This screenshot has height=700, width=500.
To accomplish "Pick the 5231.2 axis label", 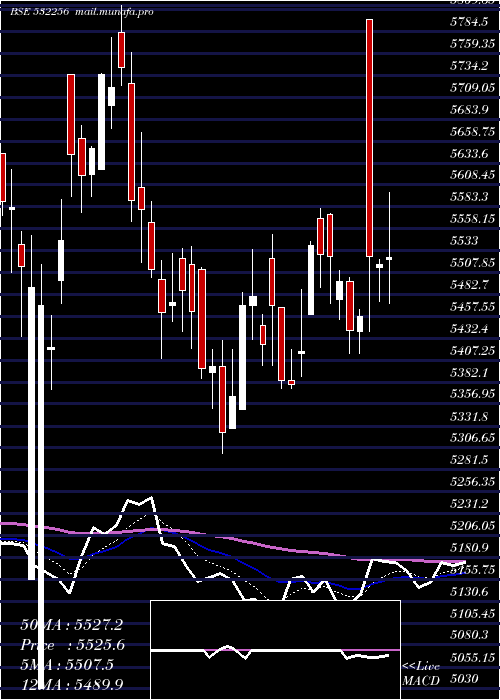I will [x=469, y=504].
